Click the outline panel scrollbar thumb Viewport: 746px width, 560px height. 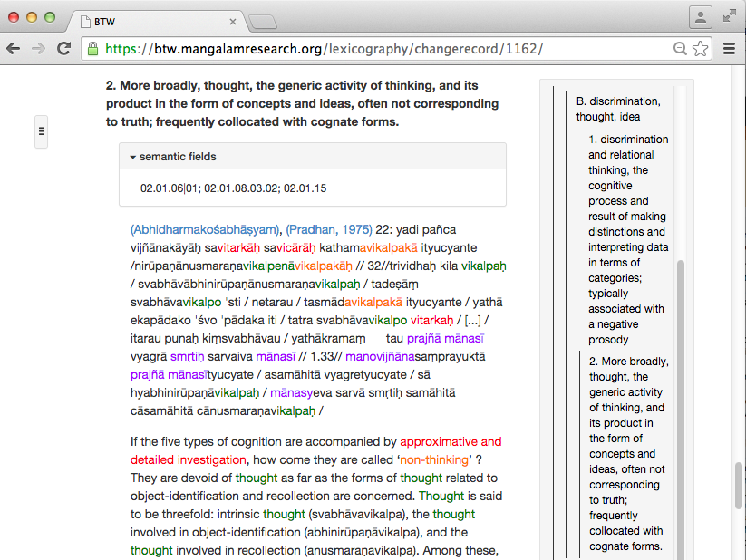click(681, 410)
